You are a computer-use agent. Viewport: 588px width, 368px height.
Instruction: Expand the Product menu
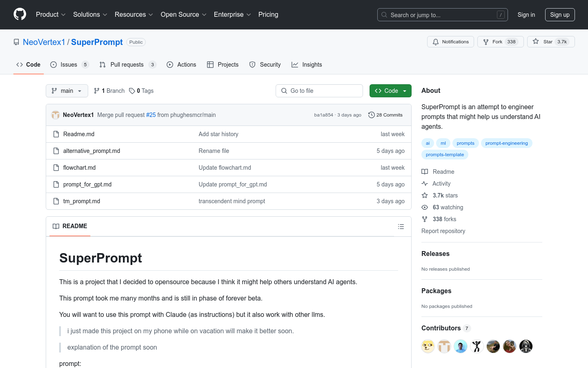click(x=51, y=14)
